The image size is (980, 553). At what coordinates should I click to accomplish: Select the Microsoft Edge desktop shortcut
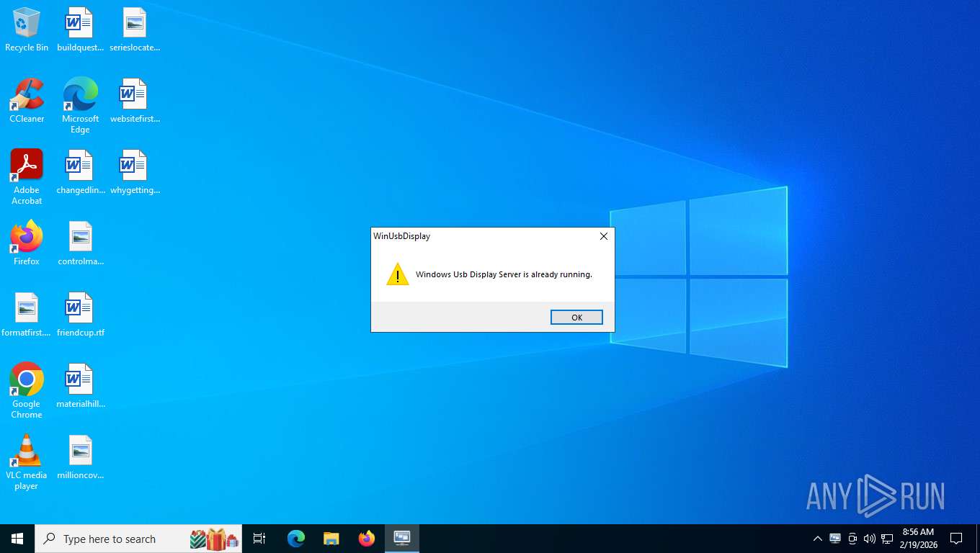pyautogui.click(x=80, y=106)
